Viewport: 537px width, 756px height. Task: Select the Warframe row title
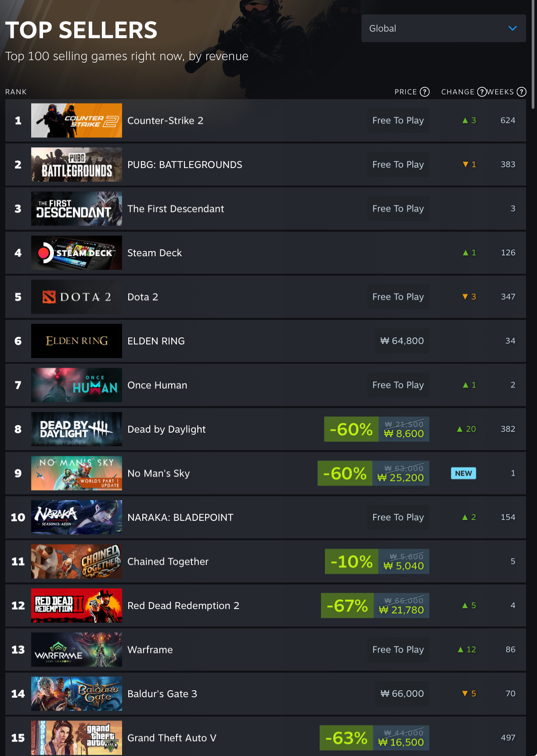pyautogui.click(x=150, y=650)
